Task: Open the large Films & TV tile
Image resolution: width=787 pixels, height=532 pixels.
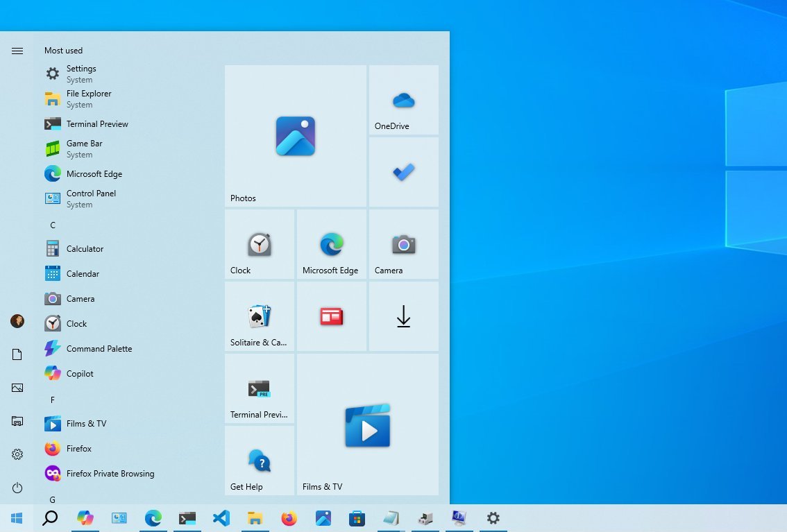Action: pos(368,424)
